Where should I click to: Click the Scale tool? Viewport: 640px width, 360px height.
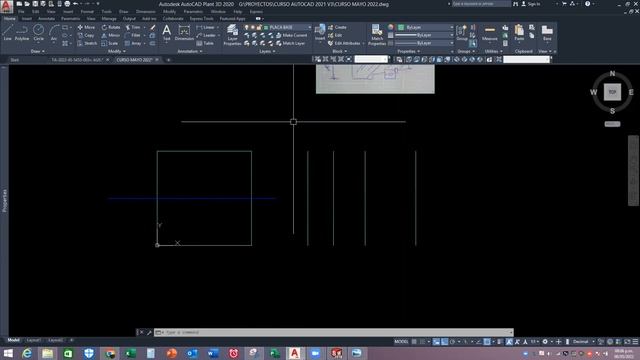[109, 43]
